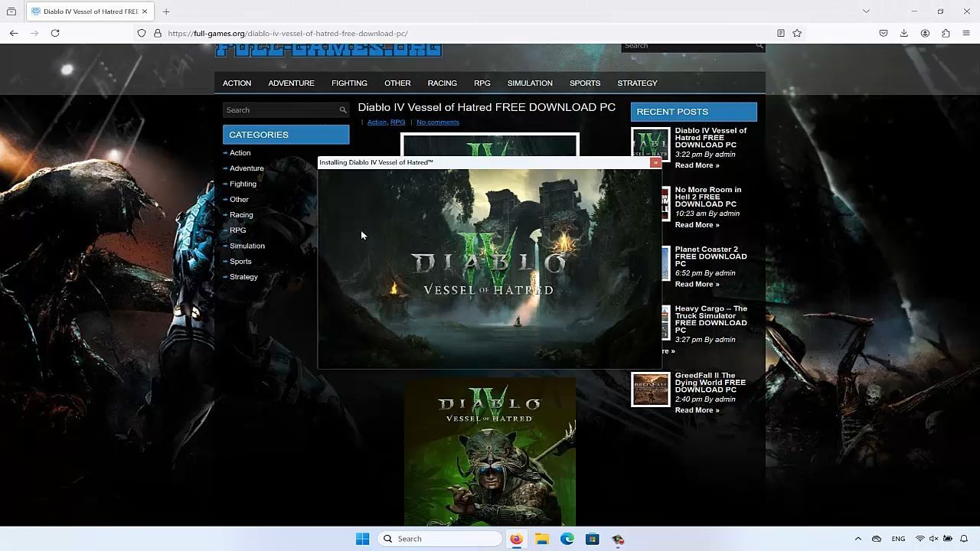
Task: Click the address bar URL
Action: [x=288, y=33]
